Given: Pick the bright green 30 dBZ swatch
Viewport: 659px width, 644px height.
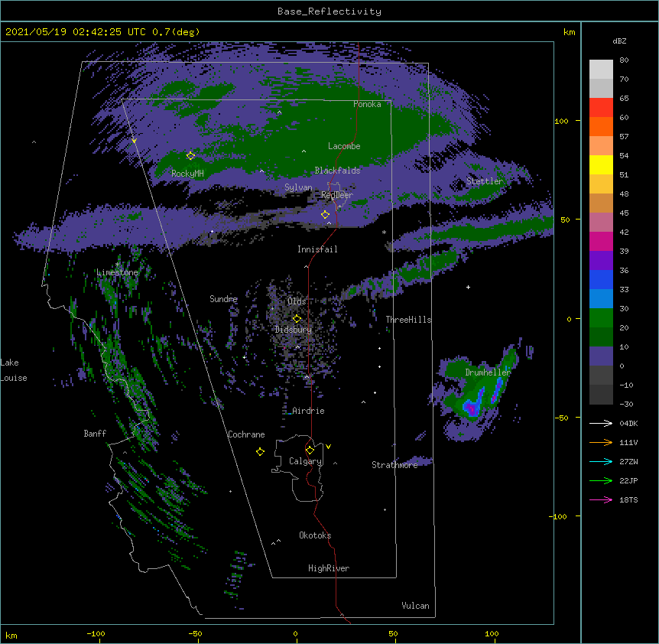Looking at the screenshot, I should (601, 318).
